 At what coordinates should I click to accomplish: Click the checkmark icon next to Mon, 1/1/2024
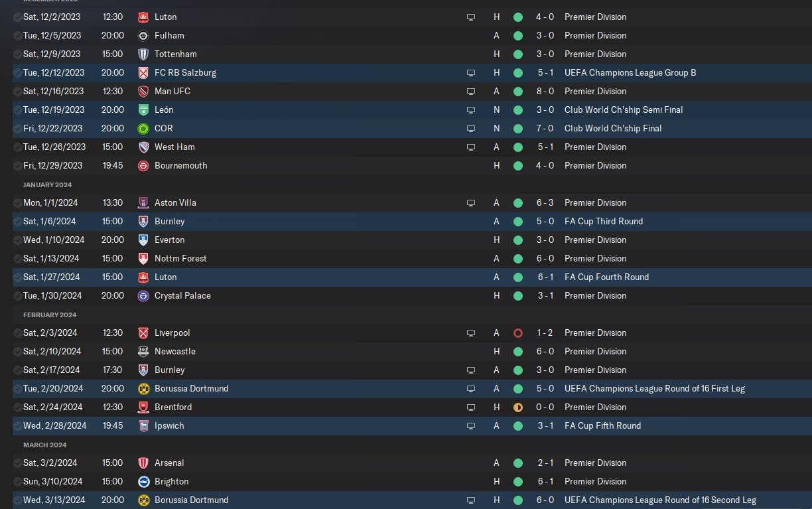pyautogui.click(x=17, y=202)
